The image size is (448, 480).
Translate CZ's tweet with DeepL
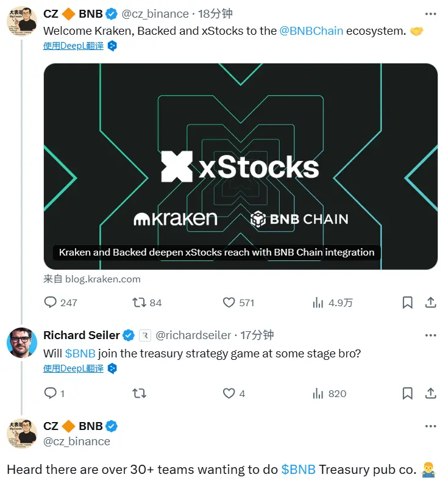pos(74,46)
